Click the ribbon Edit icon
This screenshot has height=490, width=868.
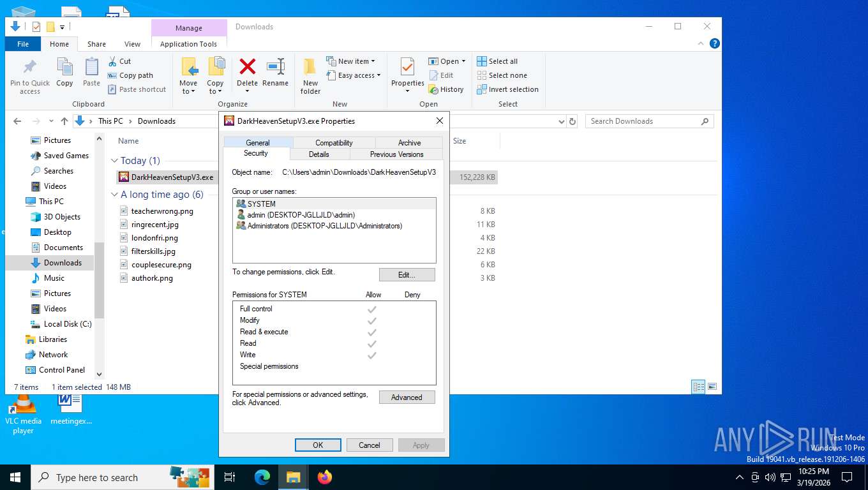point(433,75)
